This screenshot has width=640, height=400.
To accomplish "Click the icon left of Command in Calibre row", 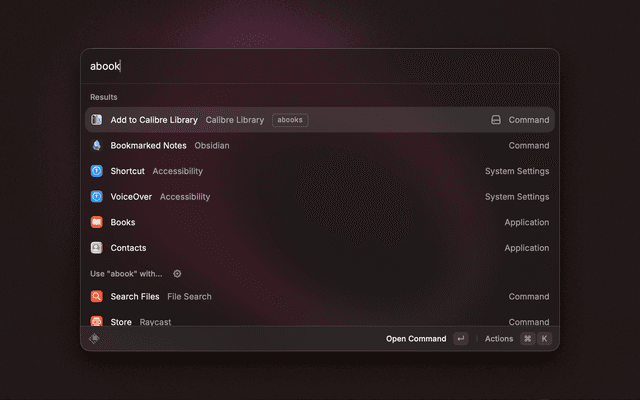I will [x=496, y=120].
